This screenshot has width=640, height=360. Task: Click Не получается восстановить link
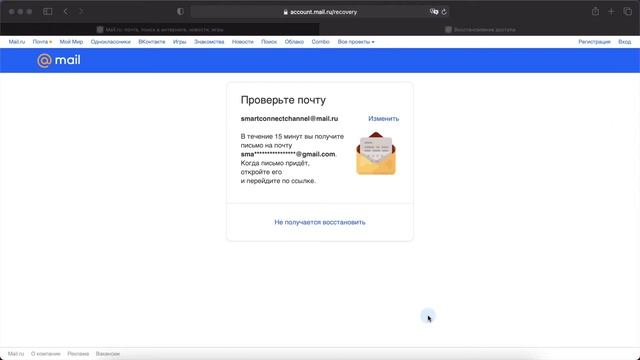pos(320,222)
